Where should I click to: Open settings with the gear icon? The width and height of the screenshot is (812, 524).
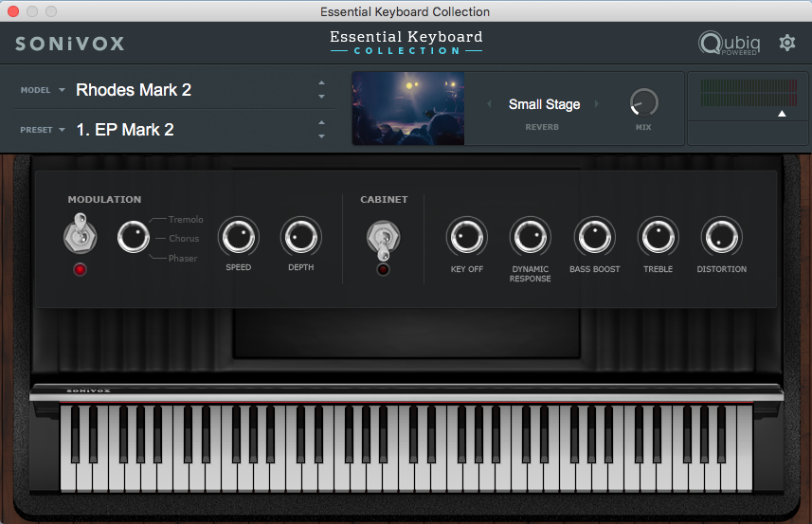[786, 43]
